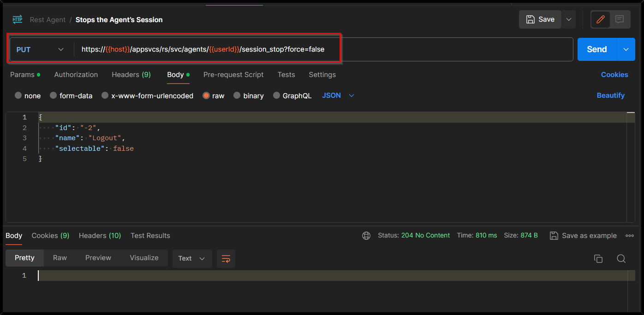Switch to the response Body tab
Screen dimensions: 644x315
click(14, 236)
